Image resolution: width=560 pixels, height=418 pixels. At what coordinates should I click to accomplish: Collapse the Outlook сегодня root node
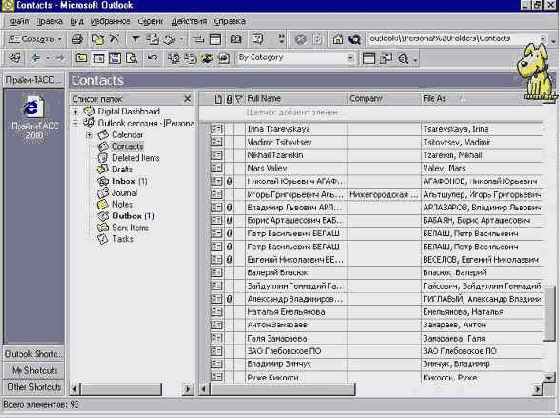click(75, 124)
